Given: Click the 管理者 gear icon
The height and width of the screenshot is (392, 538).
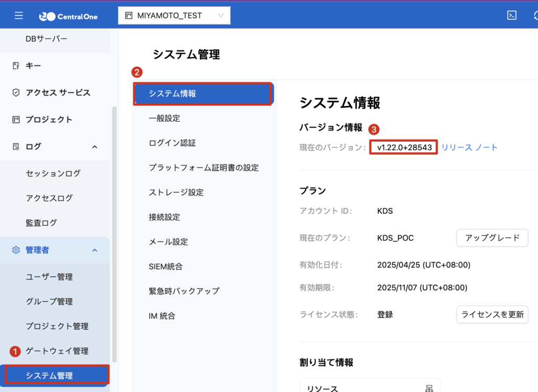Looking at the screenshot, I should (x=16, y=250).
